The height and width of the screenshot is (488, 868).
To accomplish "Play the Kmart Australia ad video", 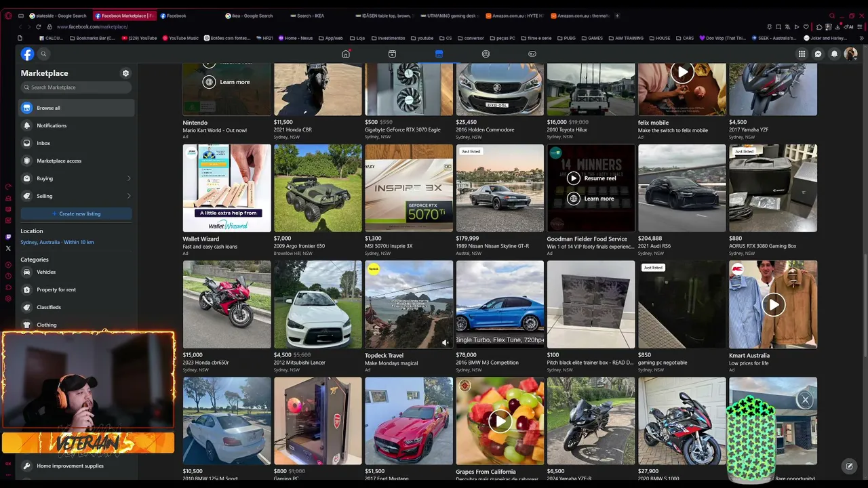I will tap(773, 304).
